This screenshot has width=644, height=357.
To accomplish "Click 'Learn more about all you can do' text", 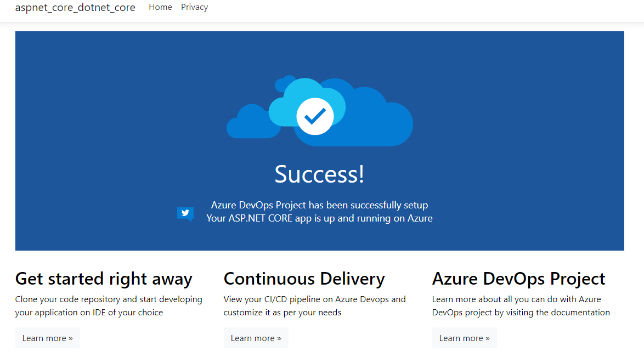I will (521, 305).
